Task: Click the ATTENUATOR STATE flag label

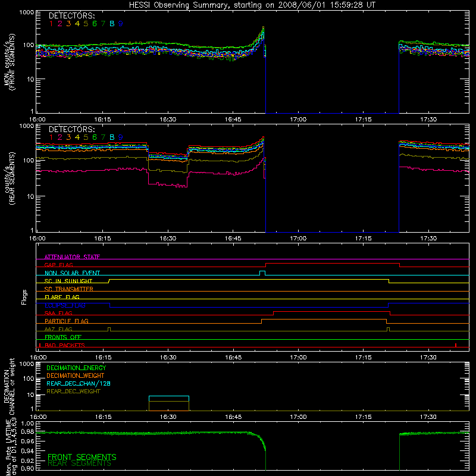Action: pyautogui.click(x=72, y=257)
